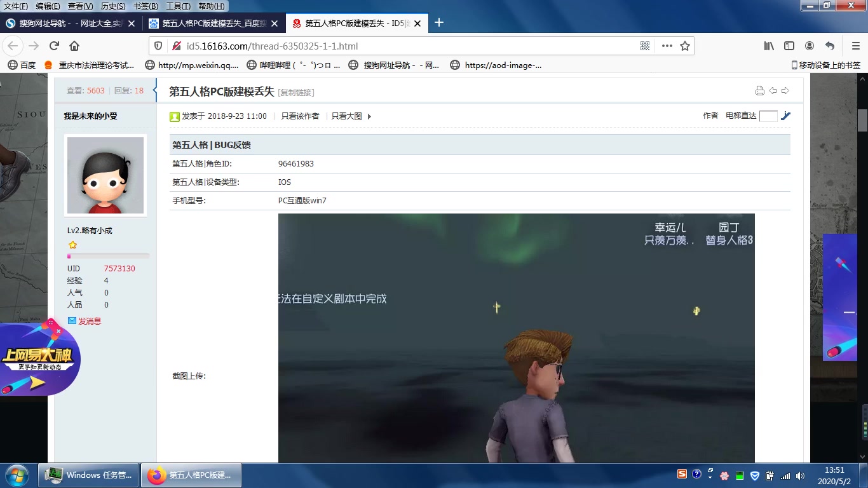Click the blue elevator jump icon
Viewport: 868px width, 488px height.
click(786, 116)
